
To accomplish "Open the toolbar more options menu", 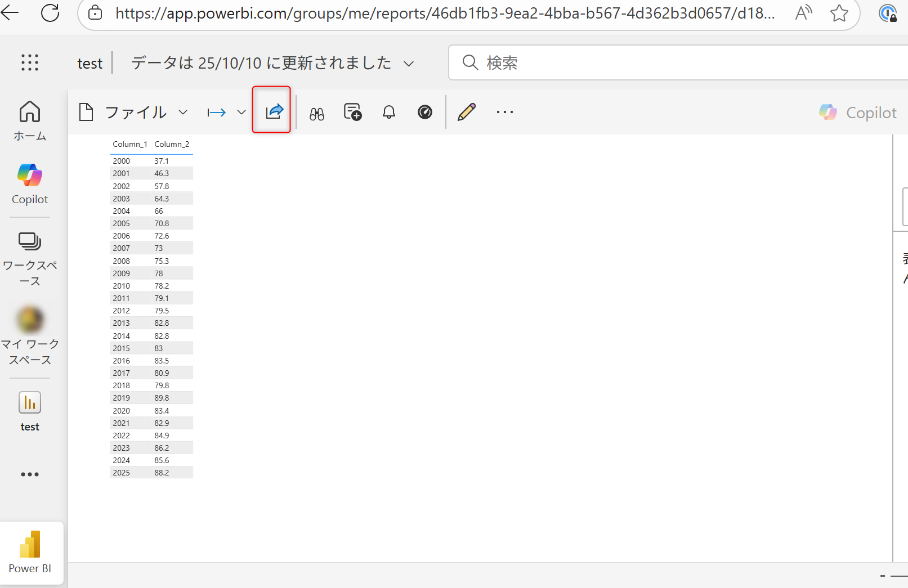I will click(x=503, y=112).
